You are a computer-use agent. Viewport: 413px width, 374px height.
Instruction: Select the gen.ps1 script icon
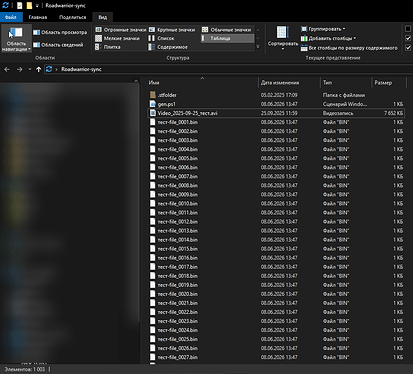coord(153,104)
